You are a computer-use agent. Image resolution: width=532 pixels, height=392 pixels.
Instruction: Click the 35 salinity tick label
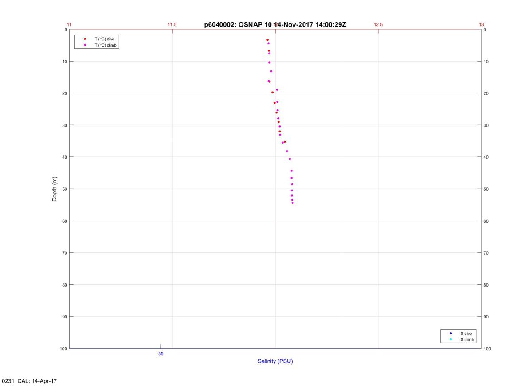tap(161, 354)
